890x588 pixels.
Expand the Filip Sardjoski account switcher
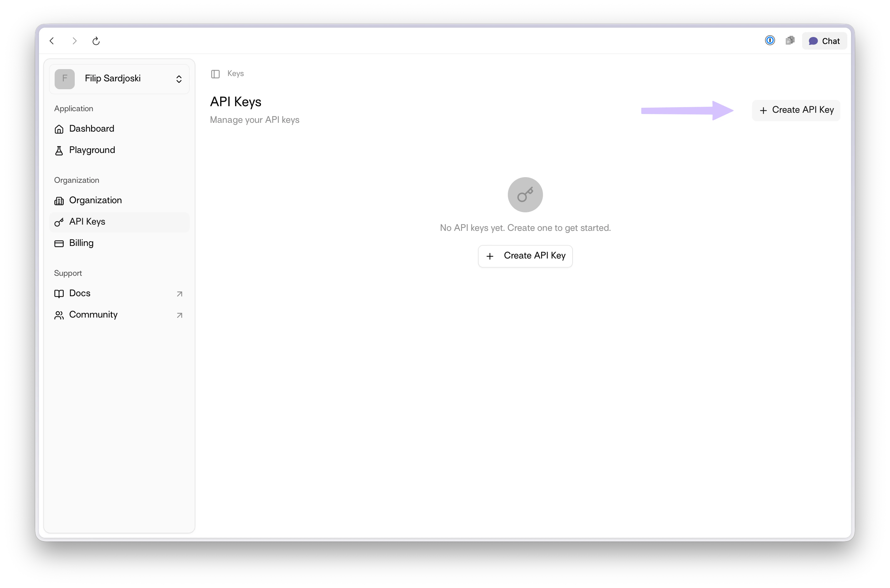click(119, 79)
